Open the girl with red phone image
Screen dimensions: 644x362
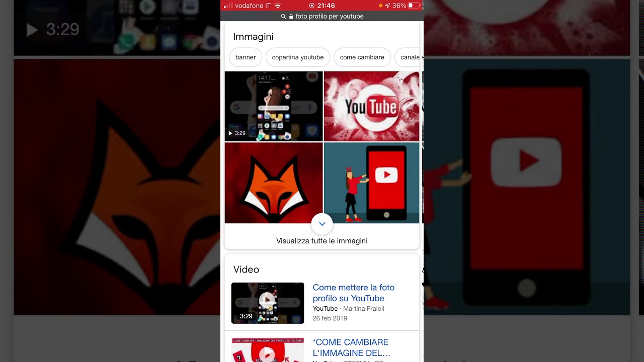(371, 183)
